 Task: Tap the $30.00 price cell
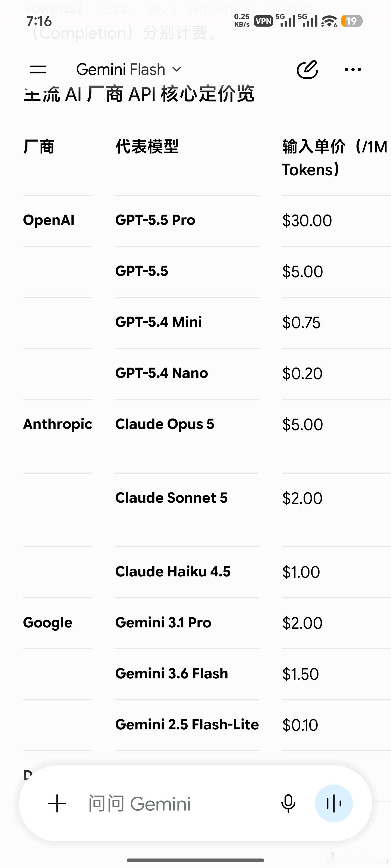307,220
